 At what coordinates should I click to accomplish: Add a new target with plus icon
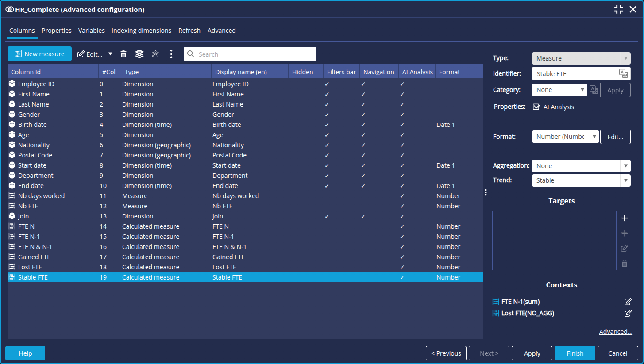(x=625, y=218)
